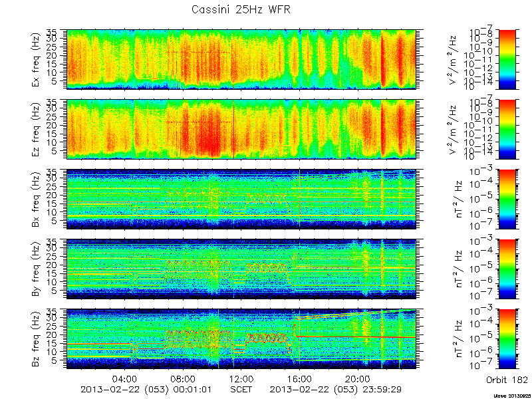
Task: Click the color bar beside the By panel
Action: pos(507,269)
